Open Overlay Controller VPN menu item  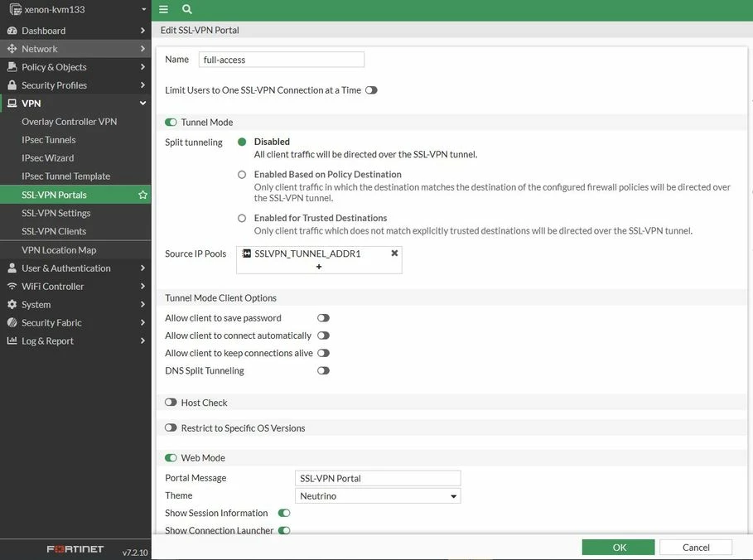(75, 122)
